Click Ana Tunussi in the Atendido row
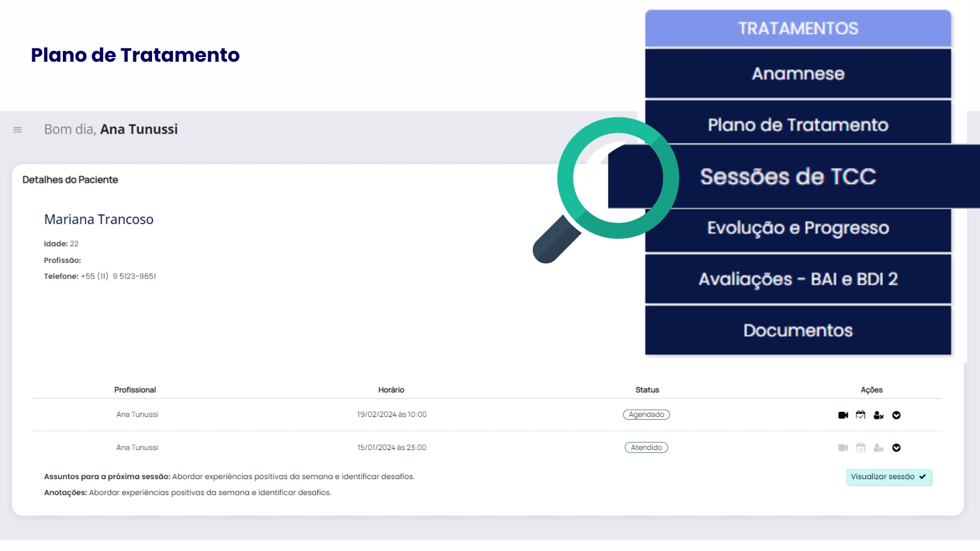This screenshot has width=980, height=551. (x=137, y=447)
